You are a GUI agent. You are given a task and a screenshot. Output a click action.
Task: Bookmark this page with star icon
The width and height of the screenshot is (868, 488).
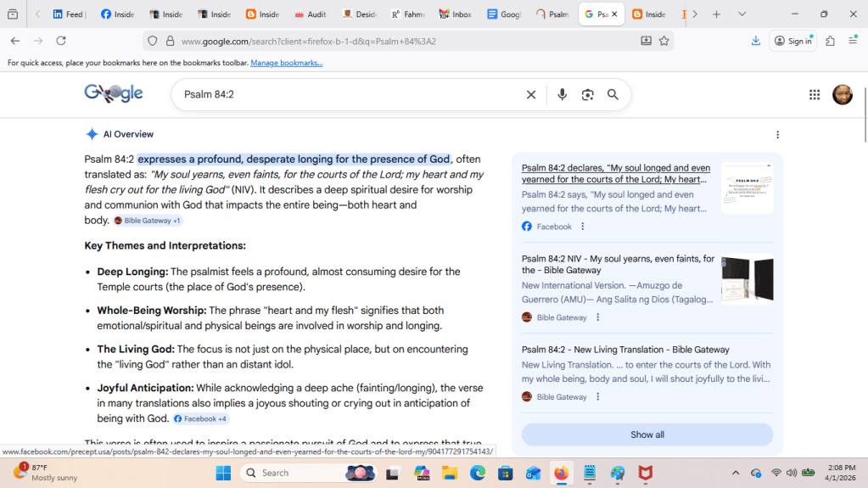(x=664, y=41)
